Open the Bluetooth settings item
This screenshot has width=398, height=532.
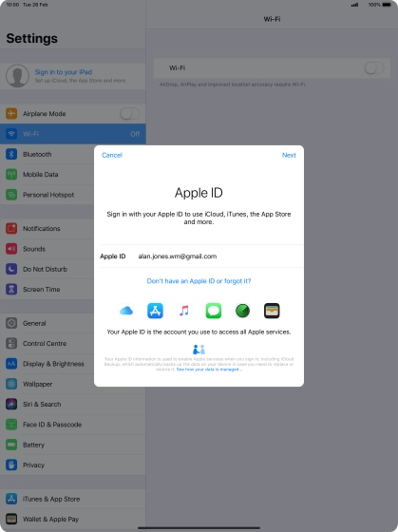click(47, 154)
